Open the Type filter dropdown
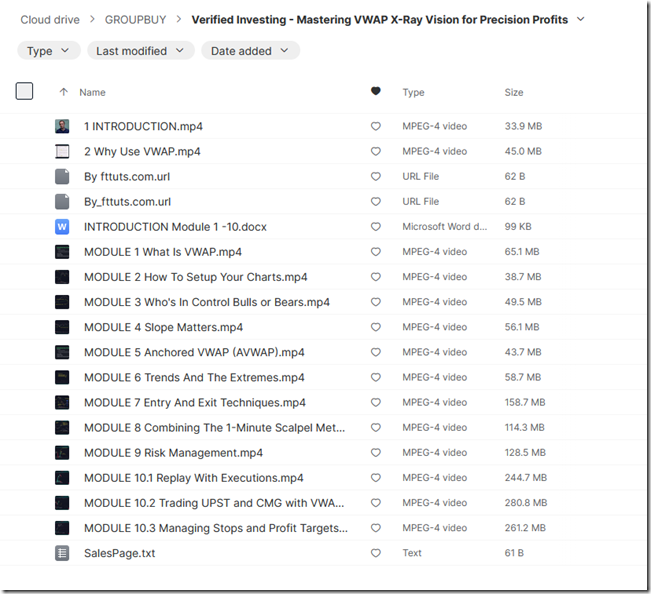This screenshot has height=594, width=651. tap(49, 51)
